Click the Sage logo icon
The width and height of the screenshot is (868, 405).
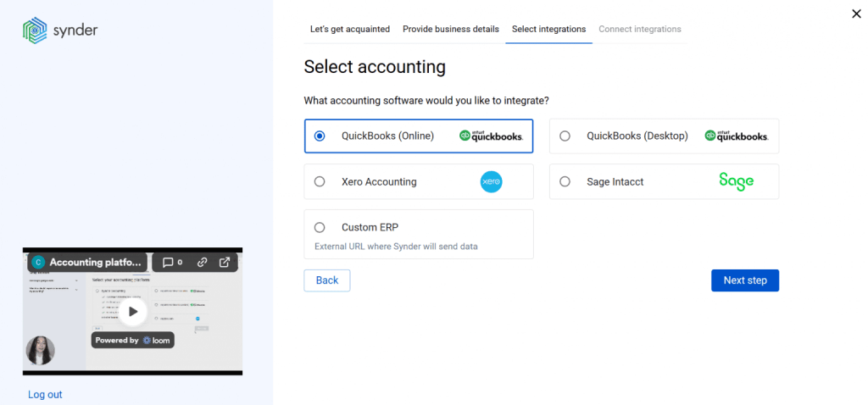736,181
